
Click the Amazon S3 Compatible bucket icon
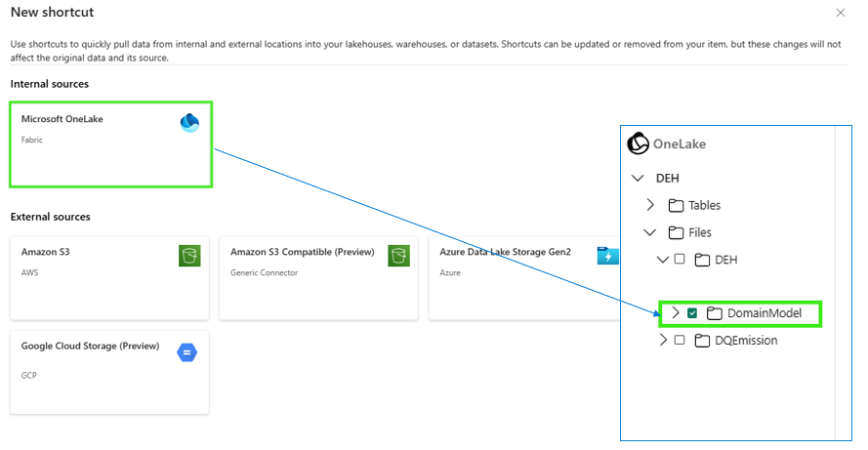tap(397, 256)
